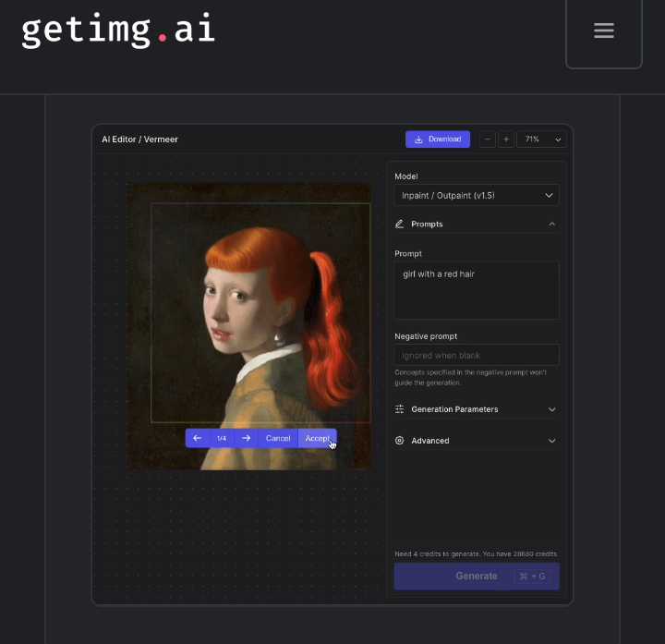Expand the Advanced section chevron

(x=551, y=441)
